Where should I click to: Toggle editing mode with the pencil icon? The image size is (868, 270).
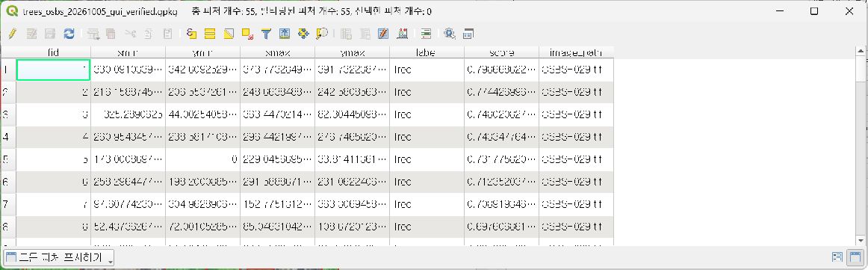(x=12, y=34)
